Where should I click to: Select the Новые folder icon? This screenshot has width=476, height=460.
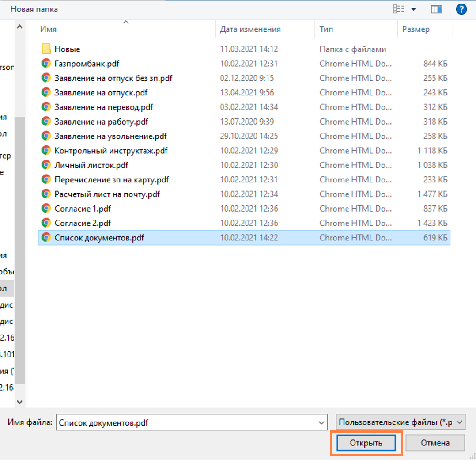coord(46,49)
